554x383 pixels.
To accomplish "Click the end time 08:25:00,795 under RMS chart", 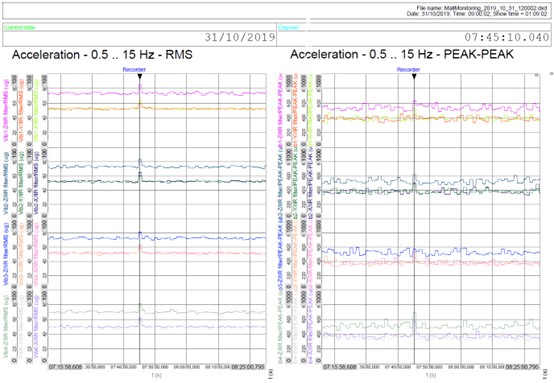I will (248, 367).
